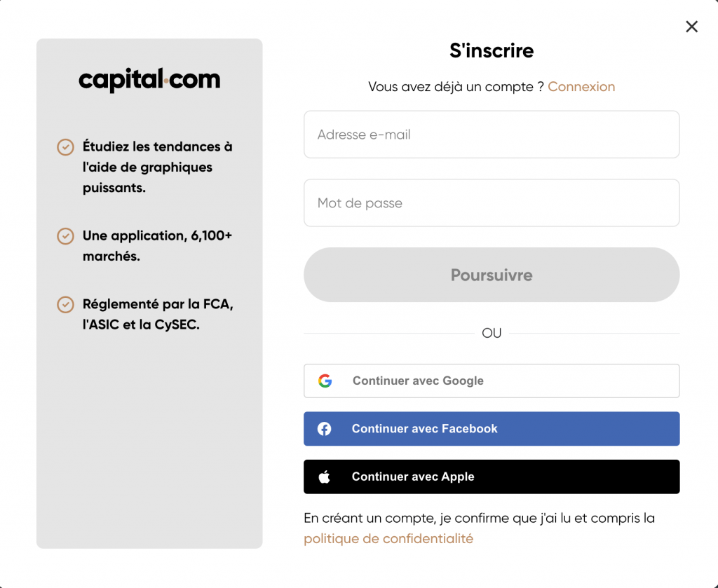This screenshot has height=588, width=718.
Task: Choose Continuer avec Apple
Action: pos(492,477)
